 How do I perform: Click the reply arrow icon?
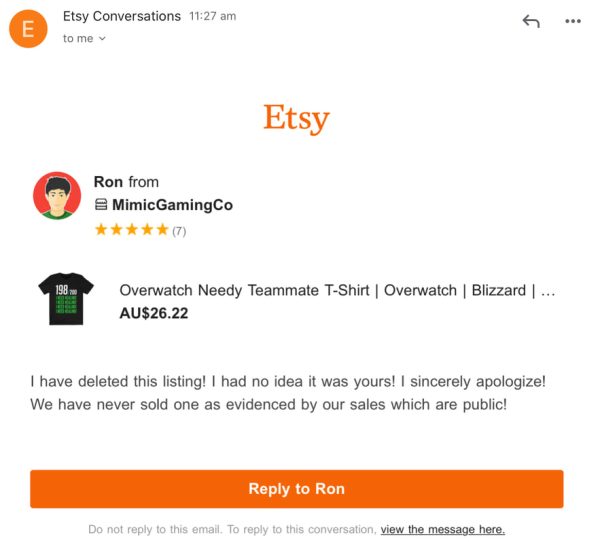pos(531,21)
